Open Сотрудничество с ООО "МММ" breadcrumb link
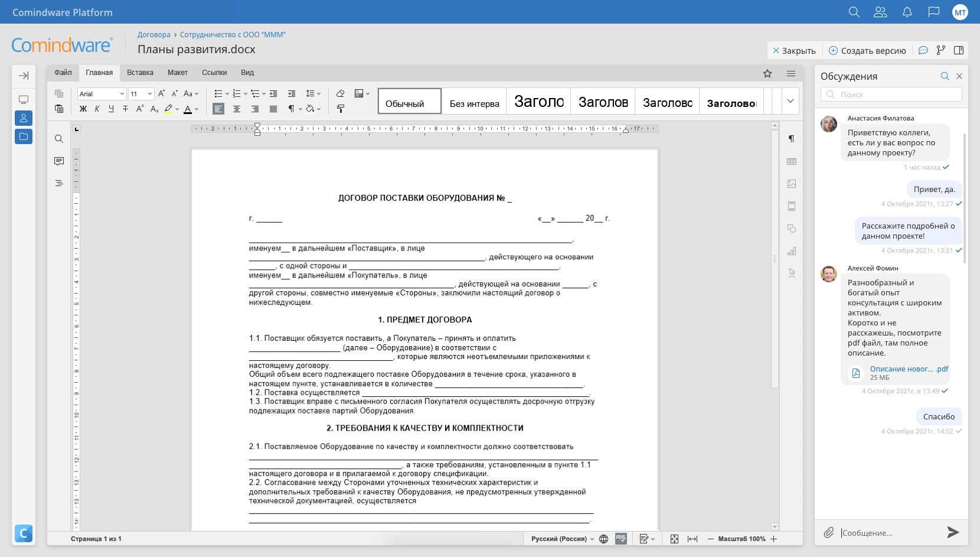 (233, 35)
